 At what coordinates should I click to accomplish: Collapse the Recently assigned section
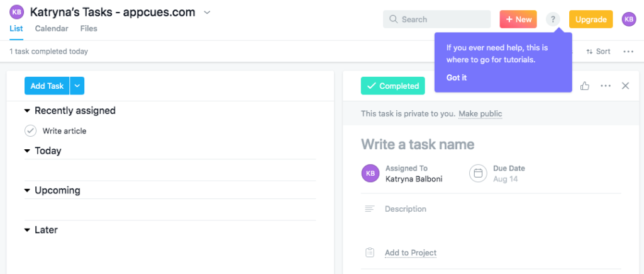coord(27,111)
